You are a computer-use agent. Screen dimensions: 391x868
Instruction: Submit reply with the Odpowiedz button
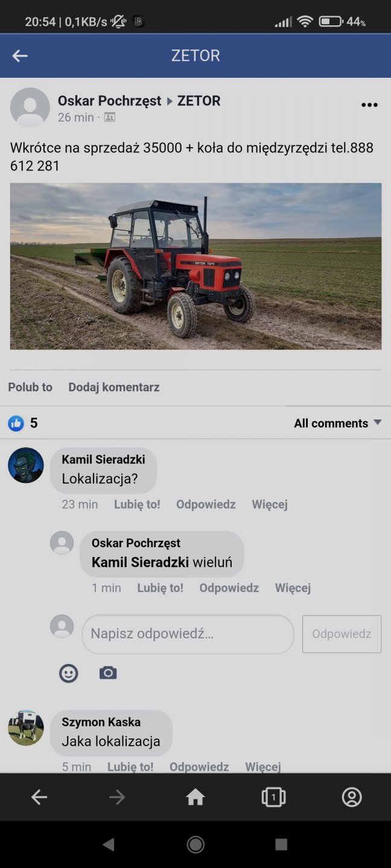[x=342, y=634]
